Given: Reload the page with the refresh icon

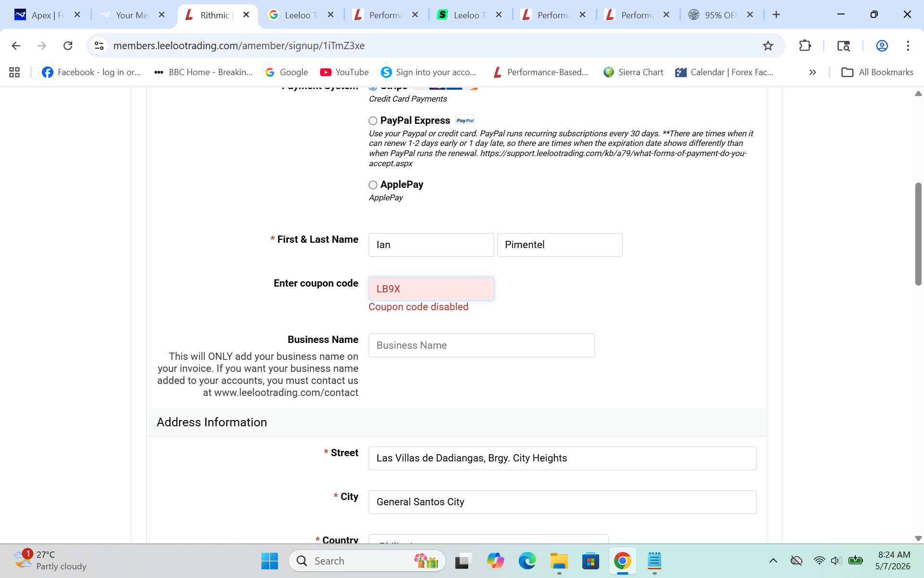Looking at the screenshot, I should pos(68,46).
